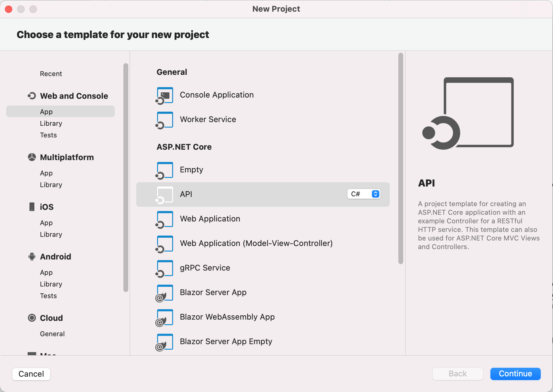Choose the Web Application (Model-View-Controller) template

(x=256, y=243)
